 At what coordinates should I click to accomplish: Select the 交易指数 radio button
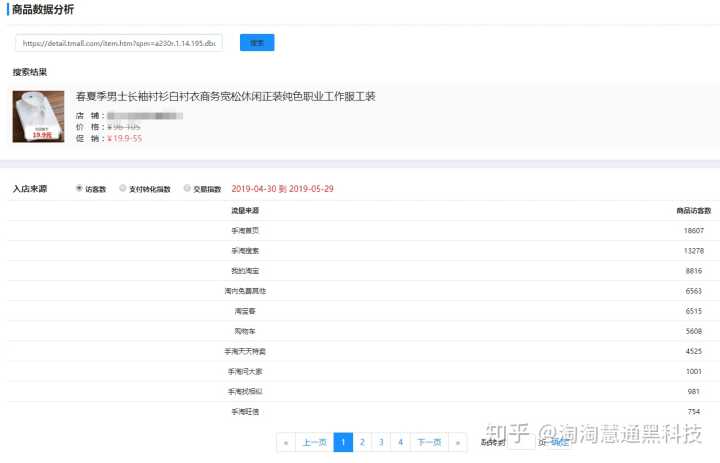[187, 188]
